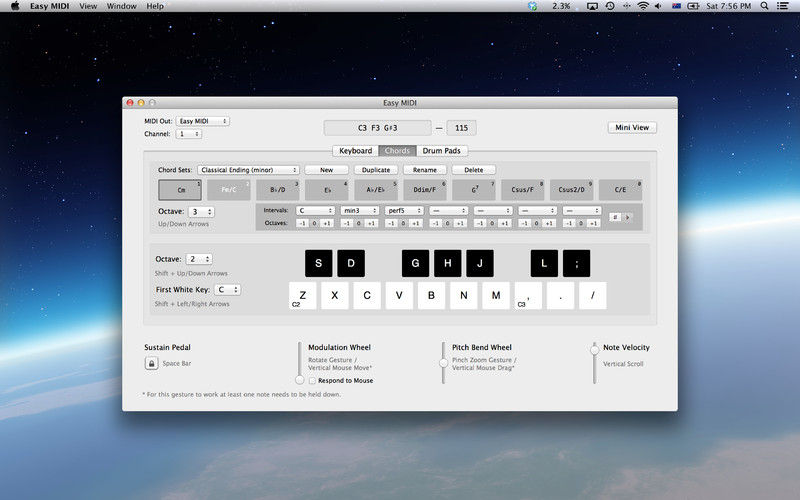Open the Channel dropdown
Image resolution: width=800 pixels, height=500 pixels.
(189, 134)
